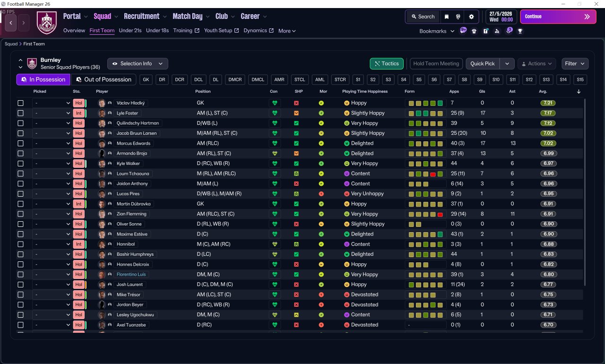Switch to the Under 21s tab
This screenshot has height=364, width=605.
pos(130,31)
